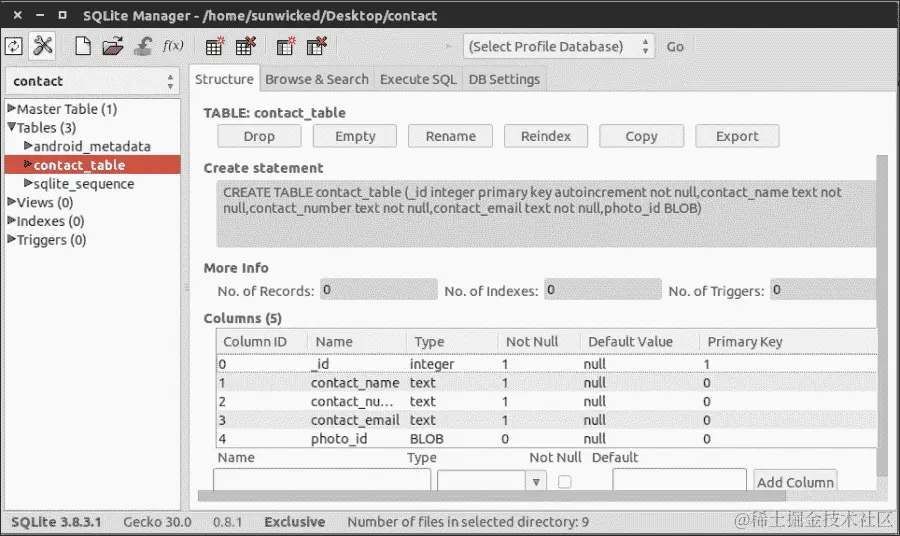The width and height of the screenshot is (900, 536).
Task: Click the Reindex button
Action: click(546, 136)
